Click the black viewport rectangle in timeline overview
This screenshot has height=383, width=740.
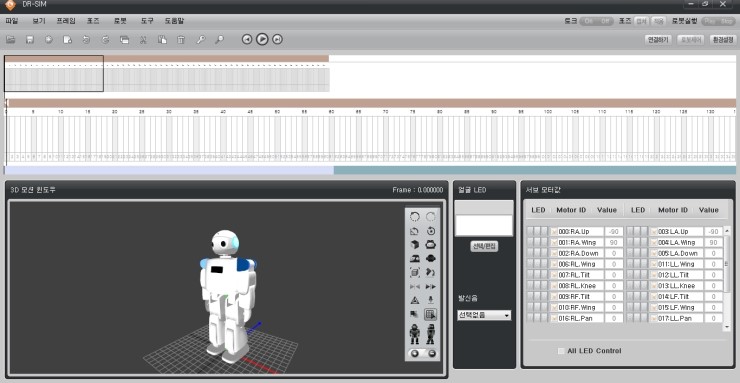pyautogui.click(x=54, y=73)
